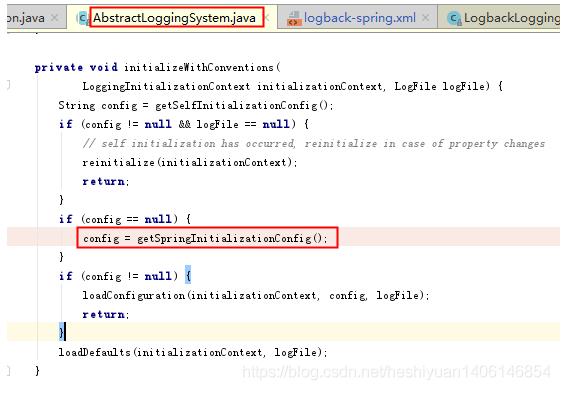
Task: Click the class icon on LogbackLogging tab
Action: click(454, 18)
